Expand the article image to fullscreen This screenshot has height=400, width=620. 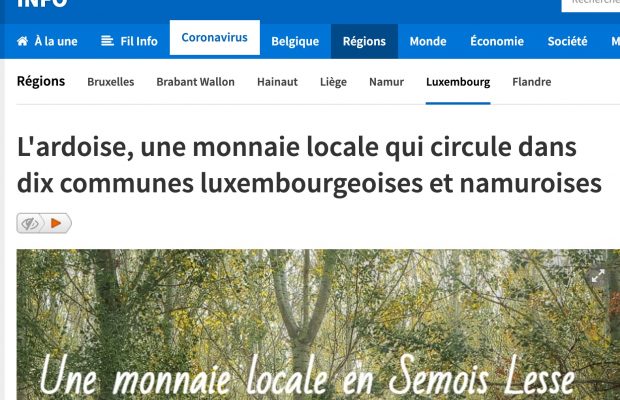pos(597,275)
